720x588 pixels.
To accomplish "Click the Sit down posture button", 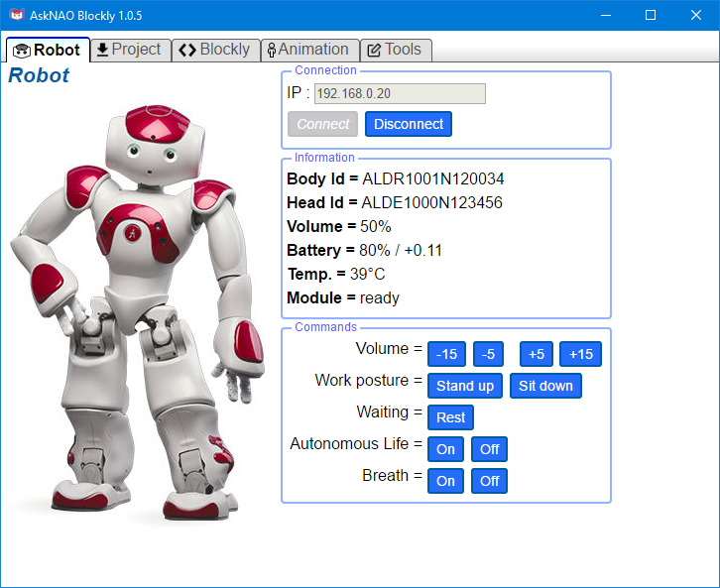I will pos(545,386).
